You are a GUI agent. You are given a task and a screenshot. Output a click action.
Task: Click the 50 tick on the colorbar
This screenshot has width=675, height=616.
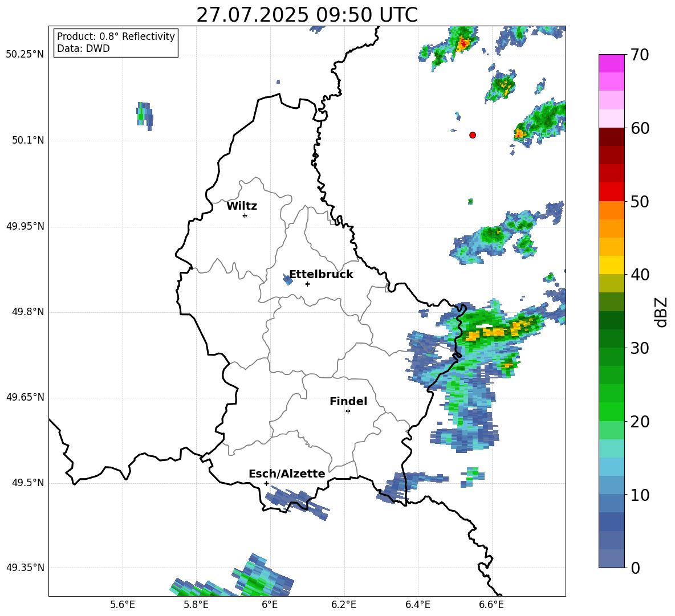pyautogui.click(x=640, y=201)
